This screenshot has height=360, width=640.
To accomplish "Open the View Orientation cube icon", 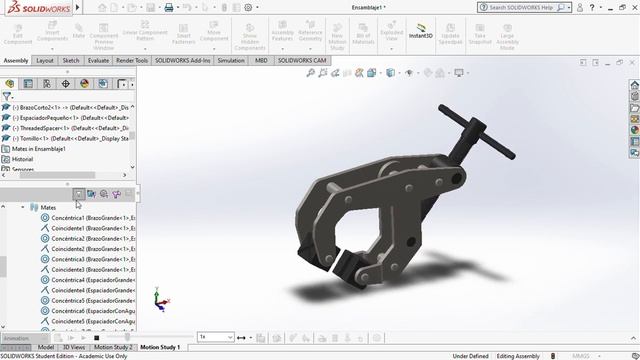I will (371, 73).
